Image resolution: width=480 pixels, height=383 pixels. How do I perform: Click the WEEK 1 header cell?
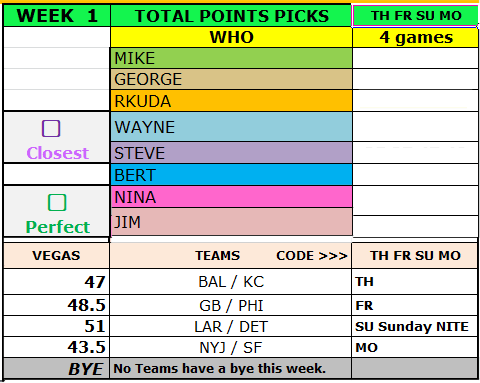[57, 16]
